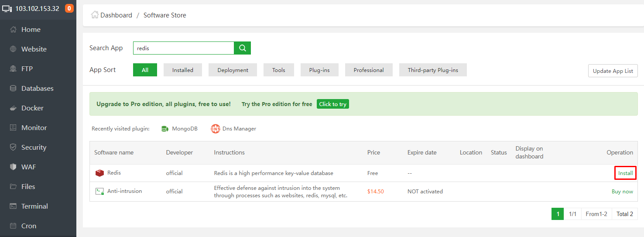Click Buy now for Anti-intrusion
The height and width of the screenshot is (237, 644).
point(622,192)
